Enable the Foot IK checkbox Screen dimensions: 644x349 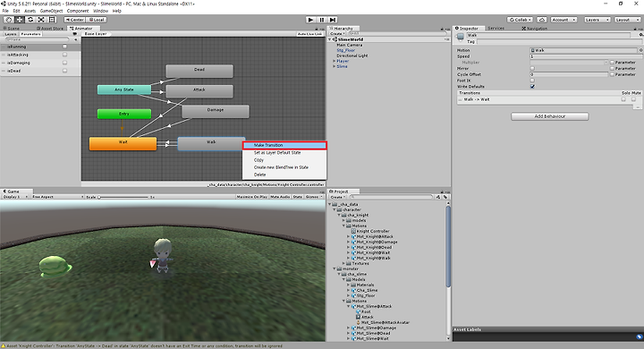pyautogui.click(x=532, y=81)
